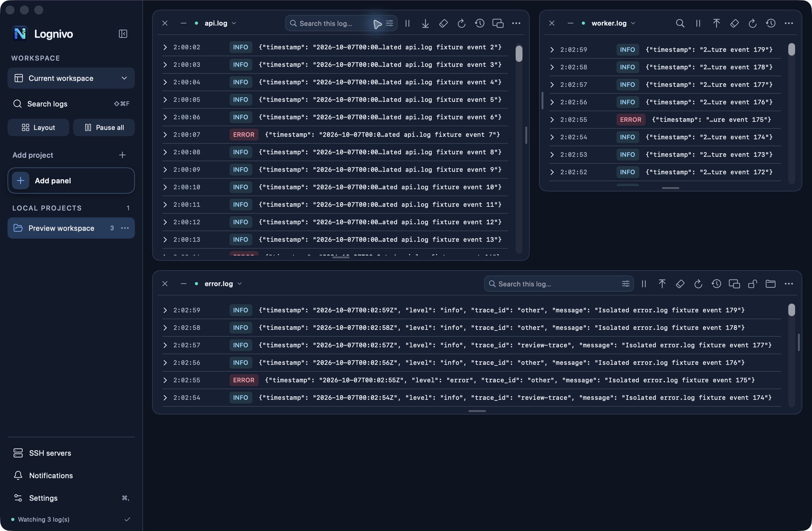The height and width of the screenshot is (531, 812).
Task: Open the SSH servers section
Action: pos(71,453)
